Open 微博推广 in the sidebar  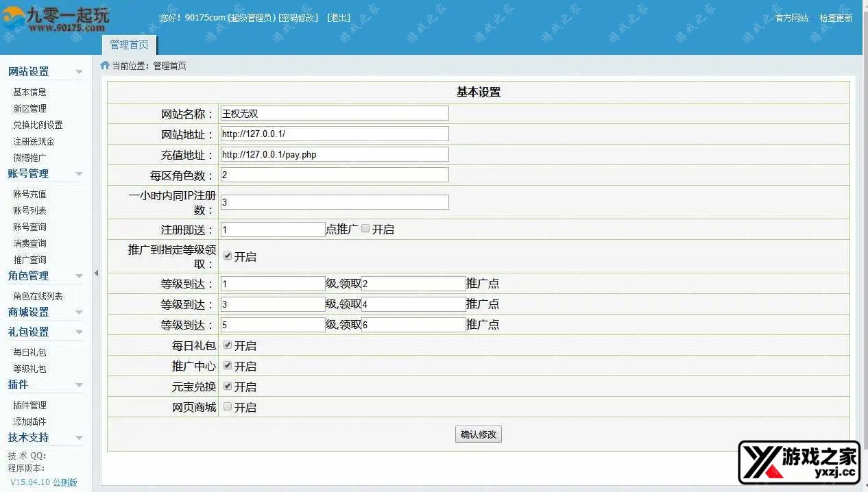pos(29,158)
